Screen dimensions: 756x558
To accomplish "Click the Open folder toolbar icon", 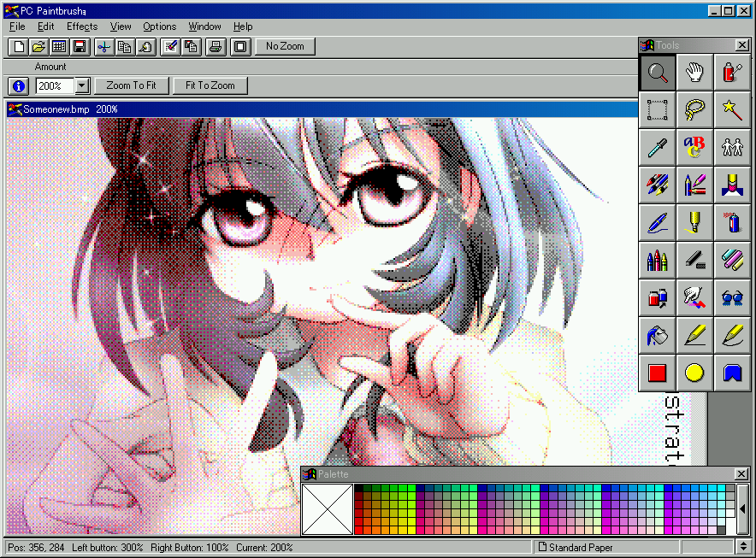I will pyautogui.click(x=38, y=47).
